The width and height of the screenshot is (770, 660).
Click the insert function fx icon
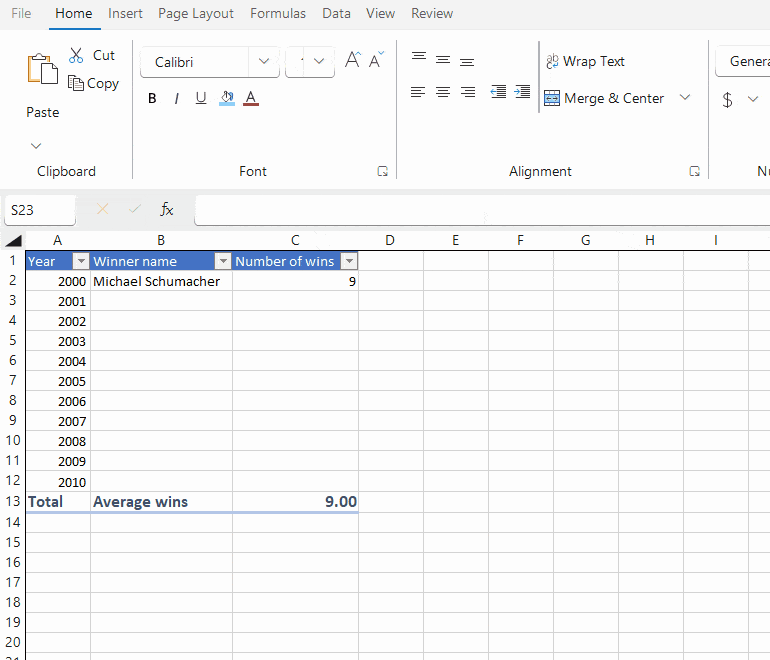click(x=166, y=210)
